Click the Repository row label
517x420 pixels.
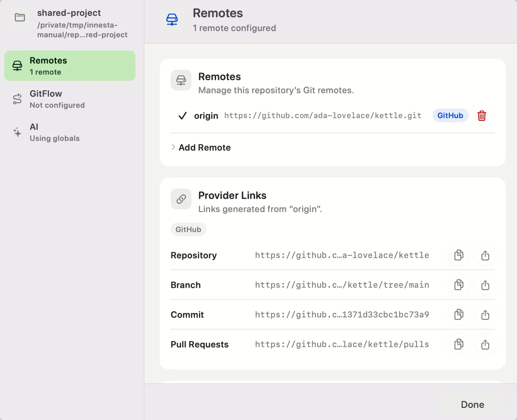[194, 255]
